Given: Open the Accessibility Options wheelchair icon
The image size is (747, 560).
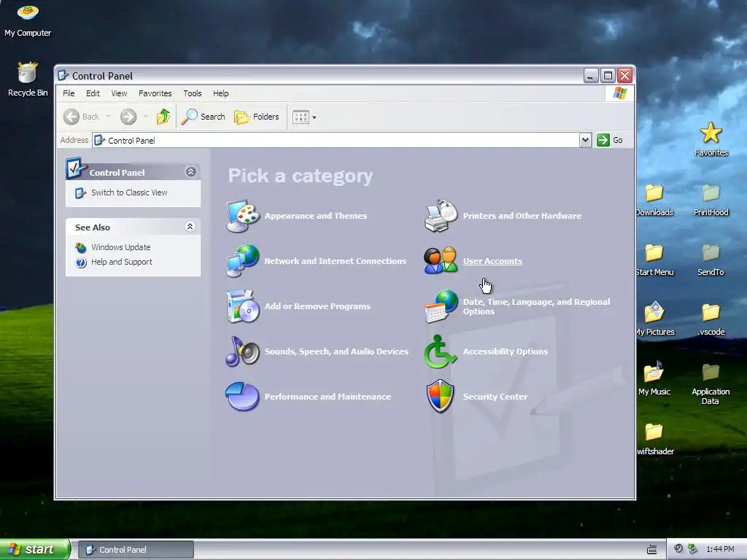Looking at the screenshot, I should pyautogui.click(x=441, y=351).
